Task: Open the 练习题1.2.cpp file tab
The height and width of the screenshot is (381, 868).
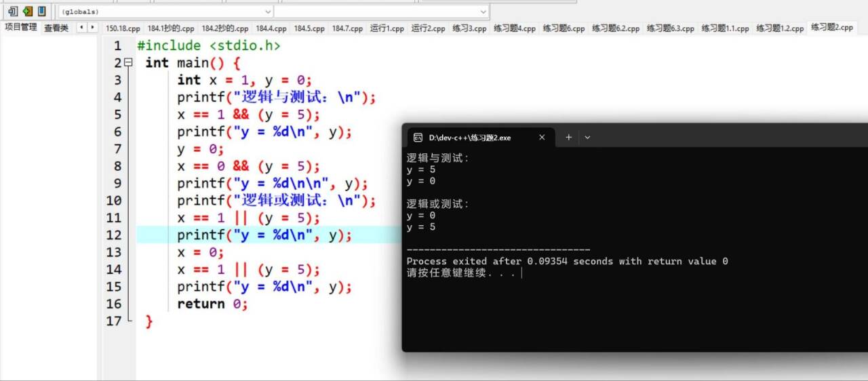Action: (x=780, y=28)
